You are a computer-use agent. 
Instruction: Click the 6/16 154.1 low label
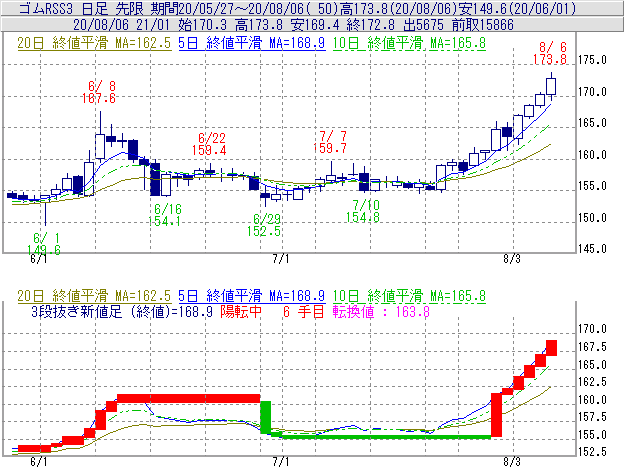pos(165,215)
